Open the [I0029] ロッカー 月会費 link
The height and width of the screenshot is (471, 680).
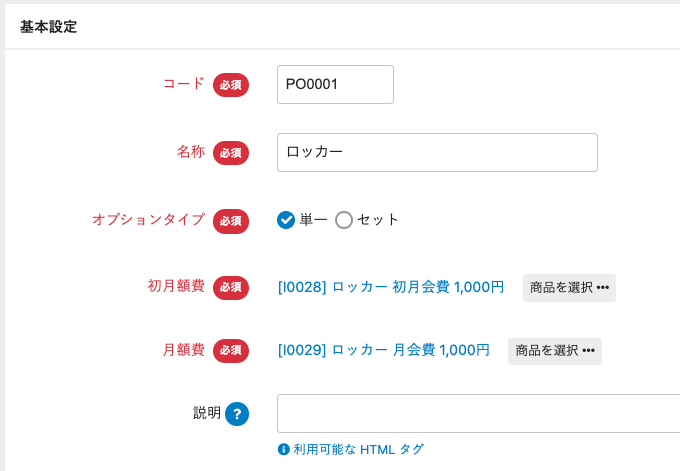(x=384, y=350)
